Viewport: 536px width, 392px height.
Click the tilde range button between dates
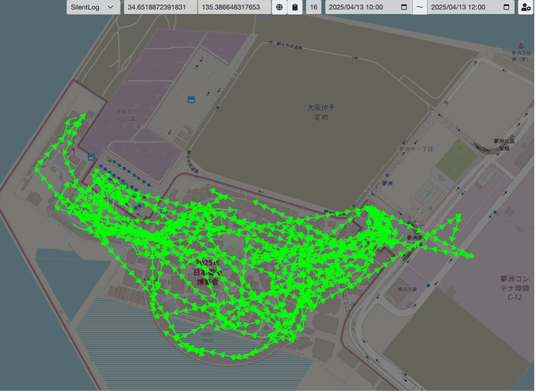point(419,7)
